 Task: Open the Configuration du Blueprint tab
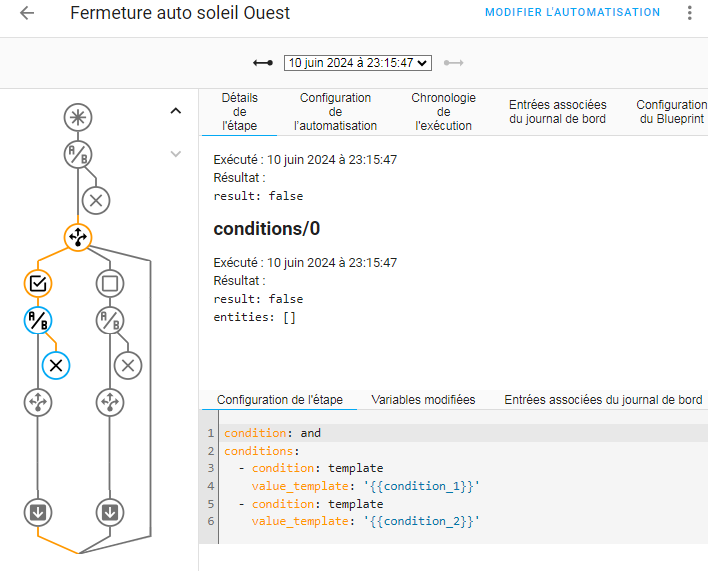671,112
